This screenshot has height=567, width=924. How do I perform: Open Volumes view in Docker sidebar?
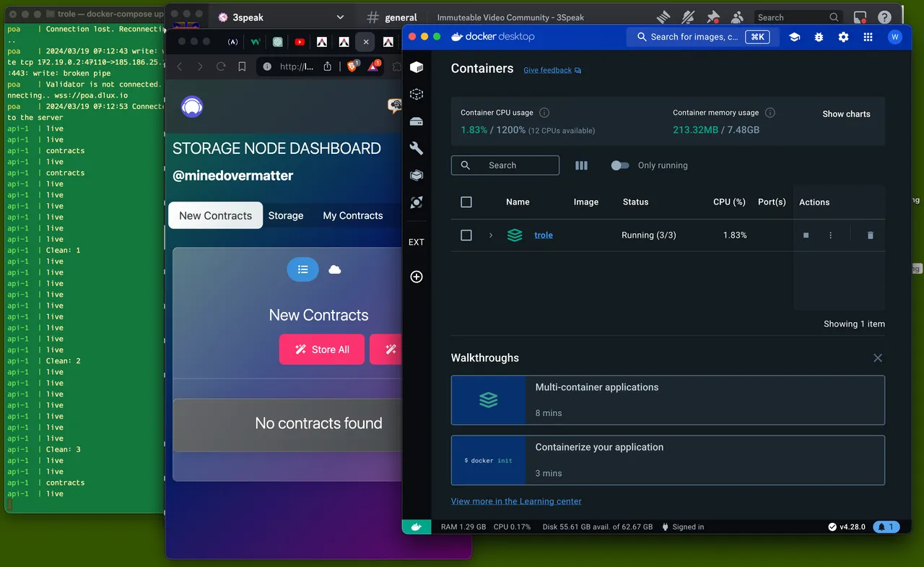417,121
